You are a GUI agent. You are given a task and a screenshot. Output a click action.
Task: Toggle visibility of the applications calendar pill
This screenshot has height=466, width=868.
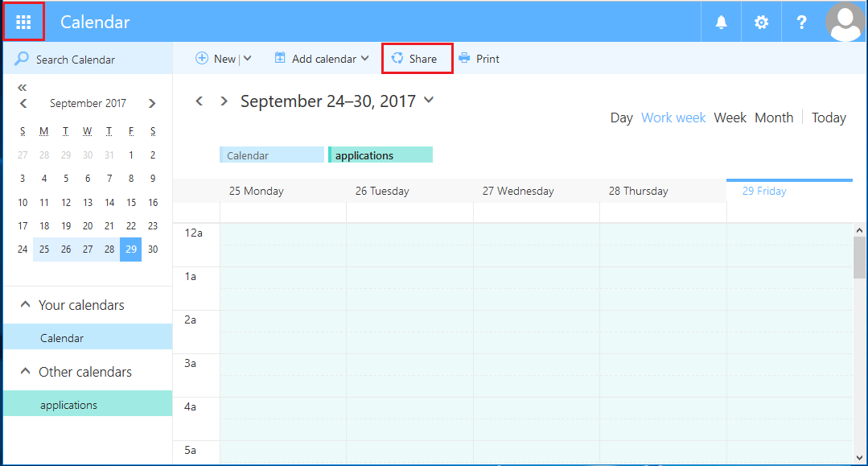[x=380, y=154]
